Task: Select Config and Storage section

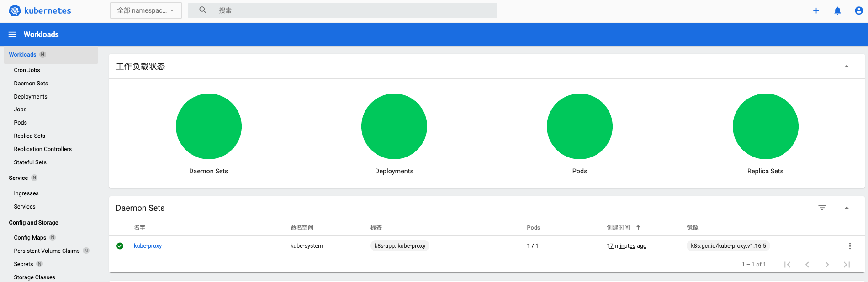Action: pyautogui.click(x=33, y=223)
